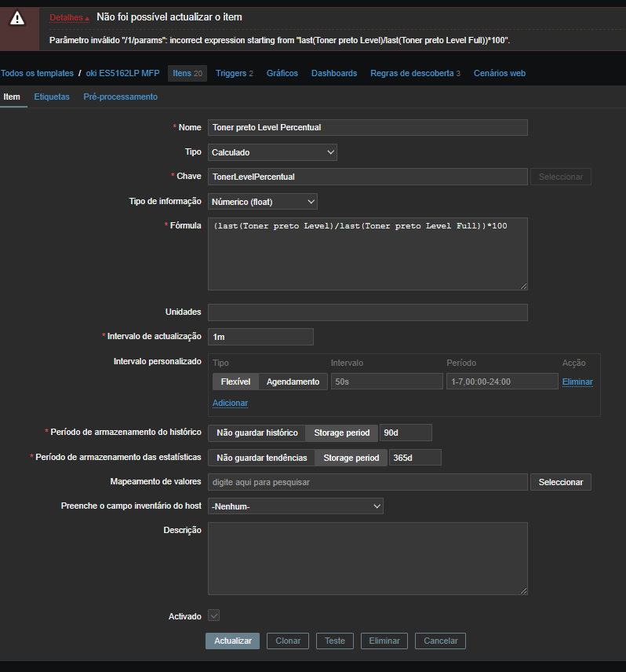Screen dimensions: 626x672
Task: Go to Triggers in template navigation
Action: coord(234,73)
